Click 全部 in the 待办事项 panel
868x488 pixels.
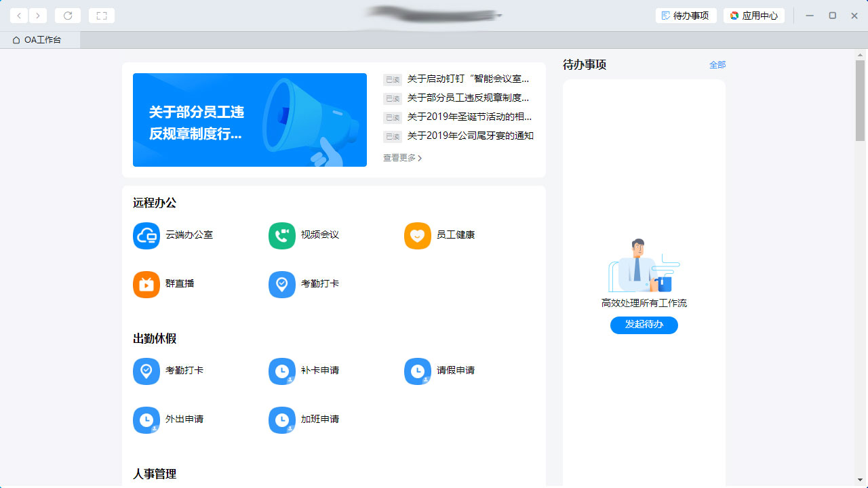tap(717, 64)
